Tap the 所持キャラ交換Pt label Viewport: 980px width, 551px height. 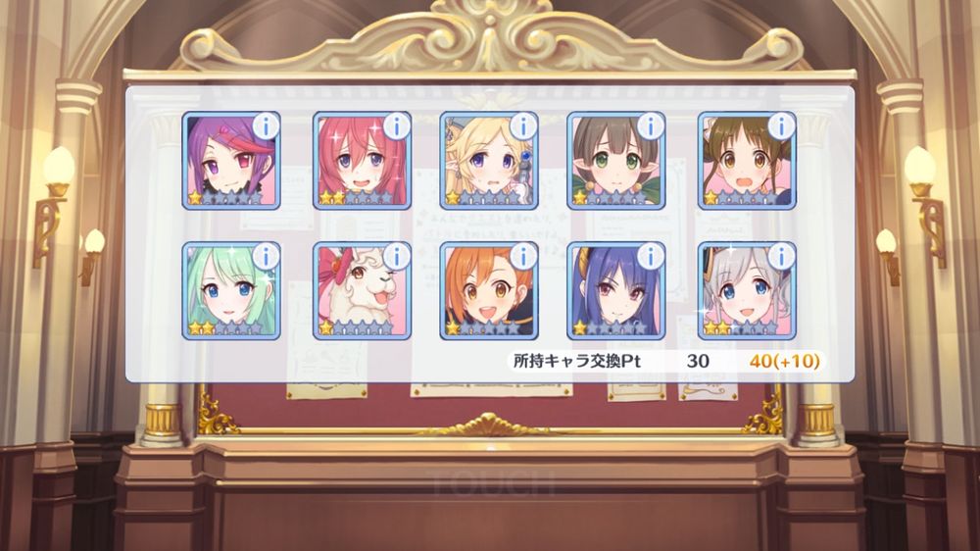tap(577, 361)
